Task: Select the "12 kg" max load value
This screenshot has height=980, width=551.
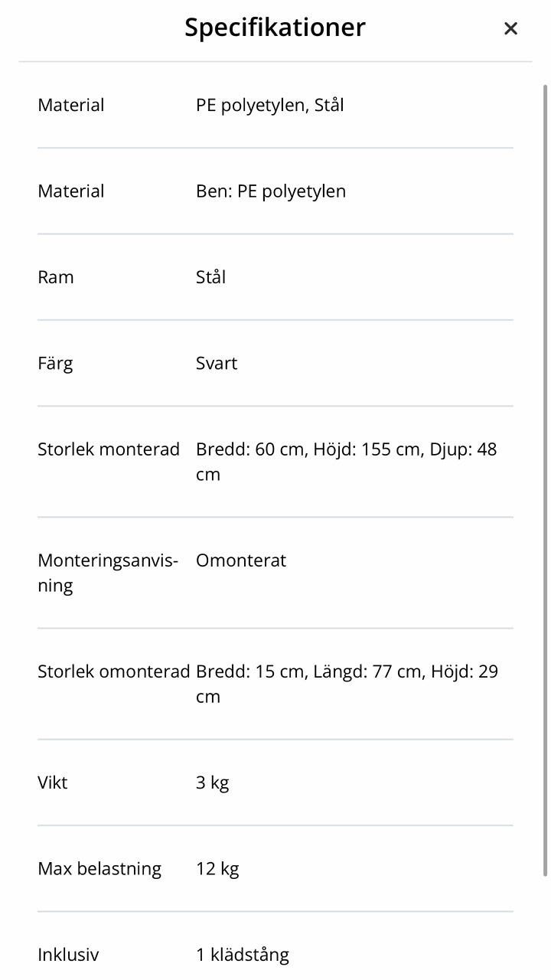Action: [x=217, y=869]
